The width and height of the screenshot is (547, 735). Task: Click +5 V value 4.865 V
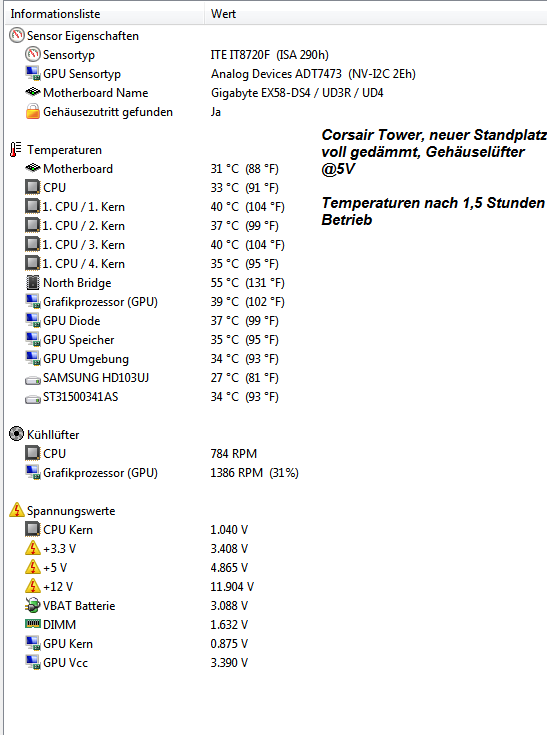click(x=229, y=568)
